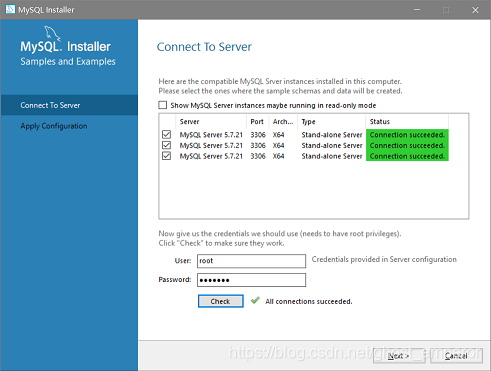Select Connect To Server step in sidebar

69,105
